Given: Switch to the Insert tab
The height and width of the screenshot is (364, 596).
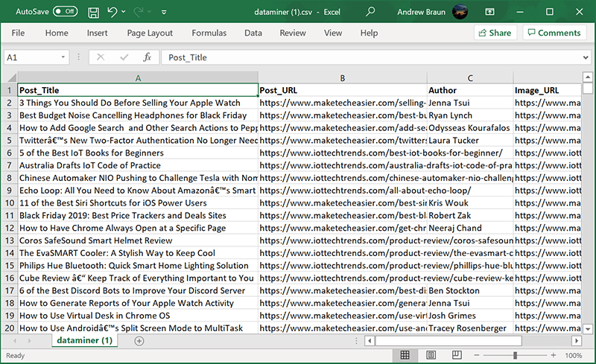Looking at the screenshot, I should (x=97, y=33).
